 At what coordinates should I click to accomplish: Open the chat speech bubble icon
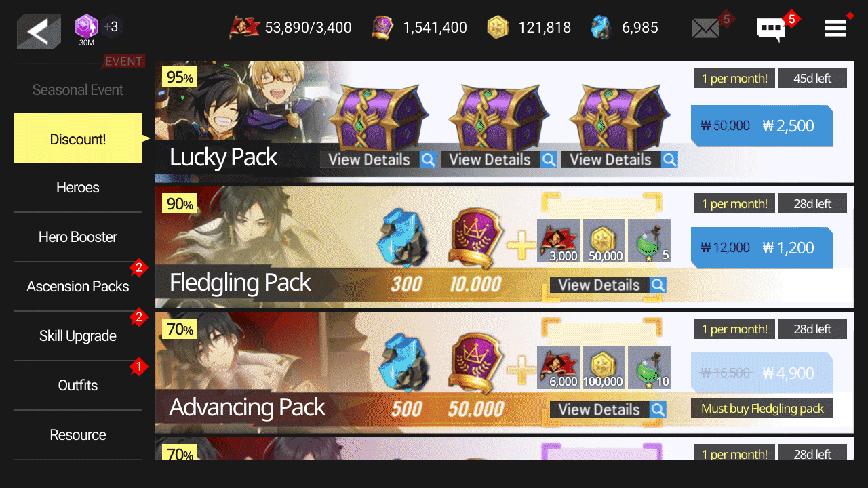(x=771, y=28)
